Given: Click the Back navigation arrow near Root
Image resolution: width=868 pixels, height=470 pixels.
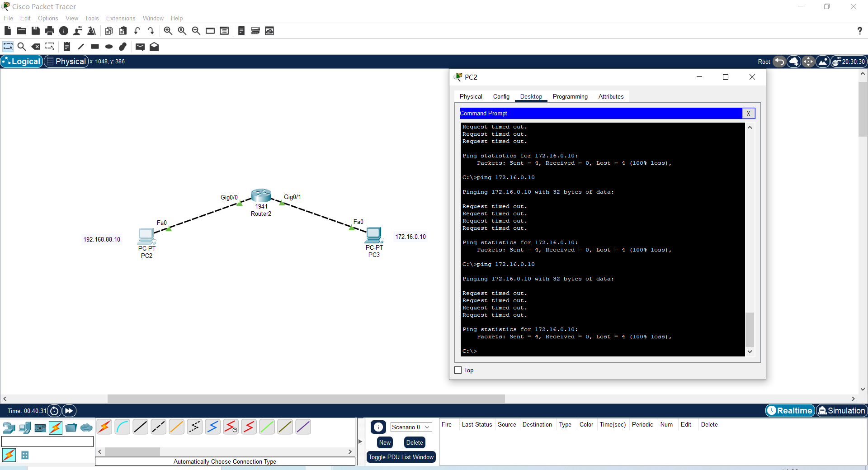Looking at the screenshot, I should [779, 62].
